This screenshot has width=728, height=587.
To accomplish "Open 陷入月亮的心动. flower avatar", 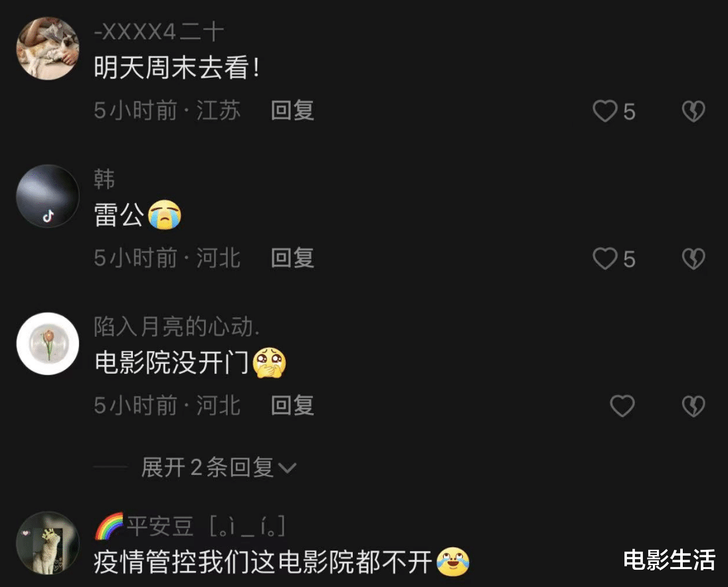I will pos(48,344).
